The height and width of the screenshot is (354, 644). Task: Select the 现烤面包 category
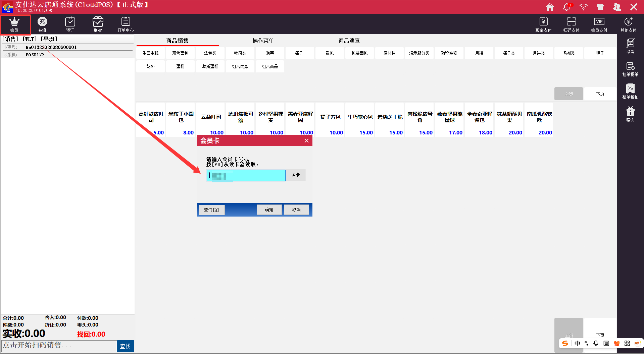coord(180,53)
